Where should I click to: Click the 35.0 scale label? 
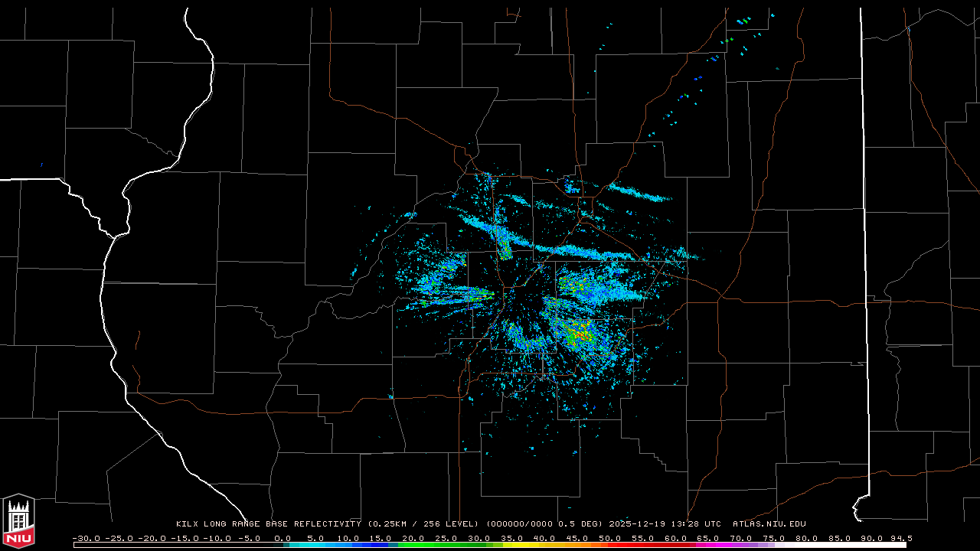pos(512,538)
